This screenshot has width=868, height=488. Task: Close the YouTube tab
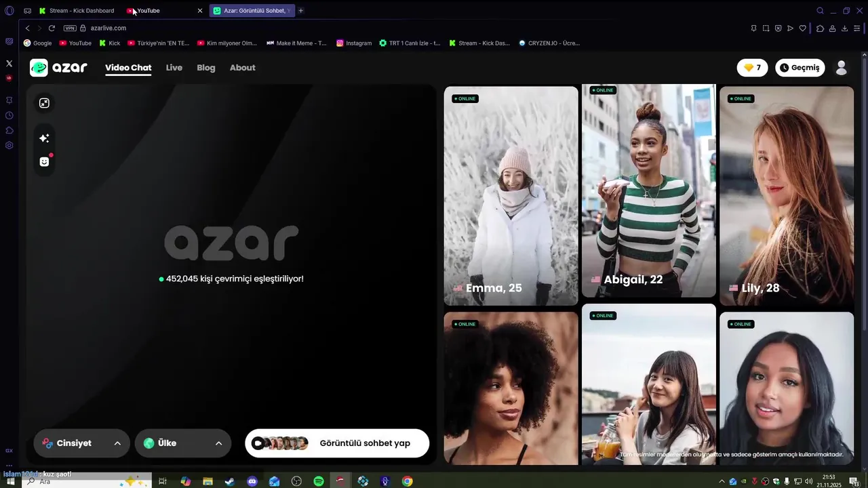pos(200,11)
